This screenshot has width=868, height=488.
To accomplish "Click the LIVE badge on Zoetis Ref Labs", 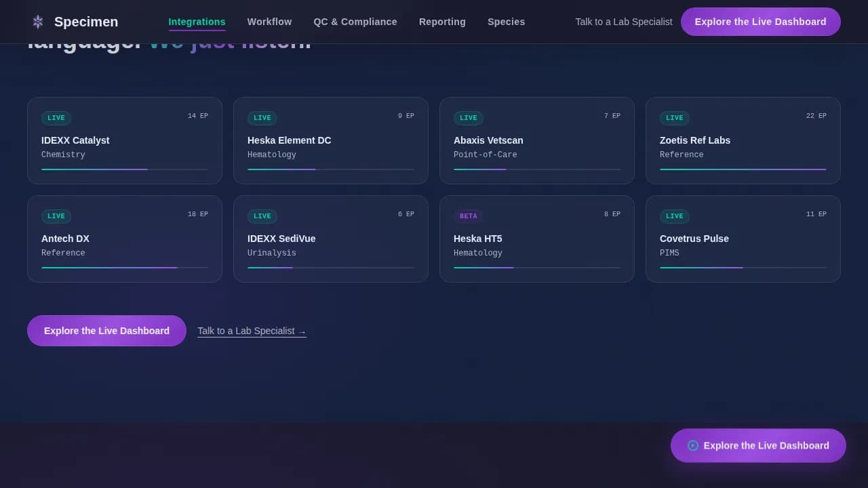I will [675, 118].
